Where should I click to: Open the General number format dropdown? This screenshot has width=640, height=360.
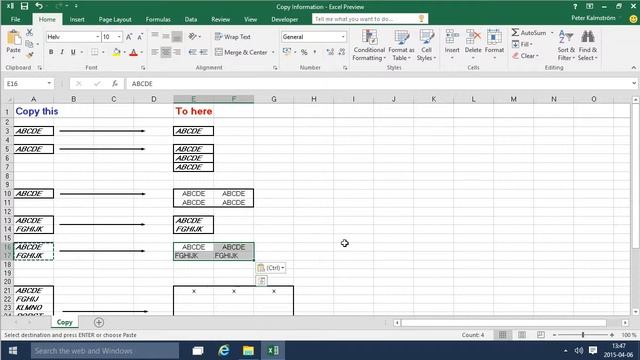click(x=343, y=37)
